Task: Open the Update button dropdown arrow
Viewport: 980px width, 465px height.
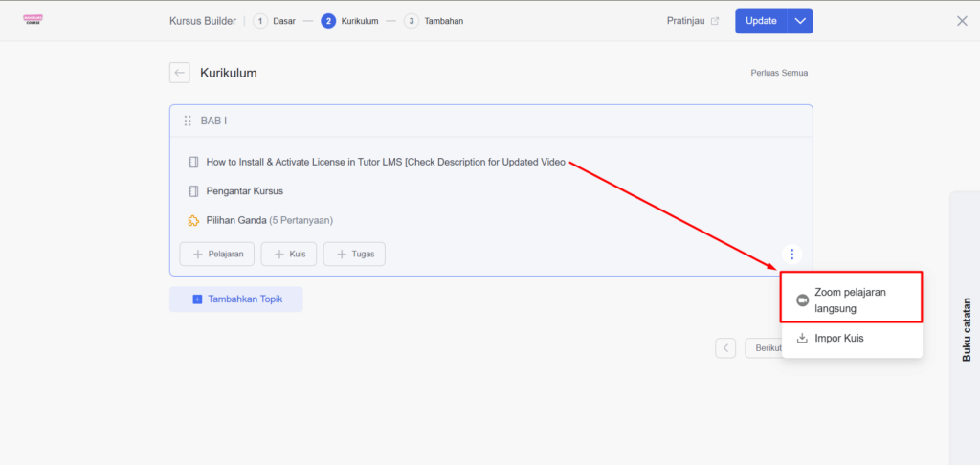Action: coord(800,21)
